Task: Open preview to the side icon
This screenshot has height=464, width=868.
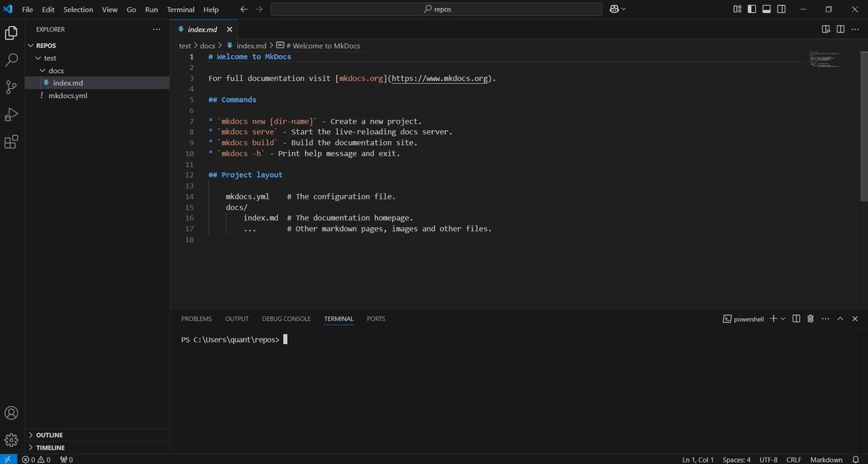Action: [826, 30]
